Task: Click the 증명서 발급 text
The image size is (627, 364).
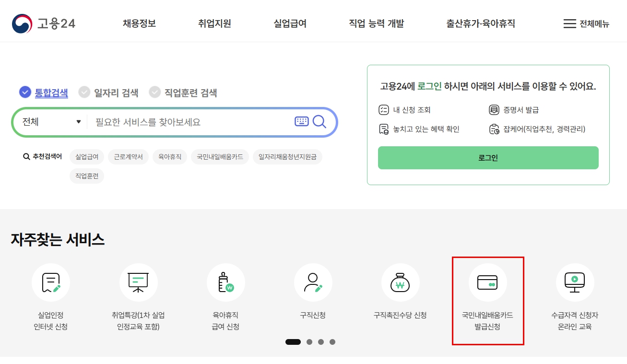Action: [521, 110]
